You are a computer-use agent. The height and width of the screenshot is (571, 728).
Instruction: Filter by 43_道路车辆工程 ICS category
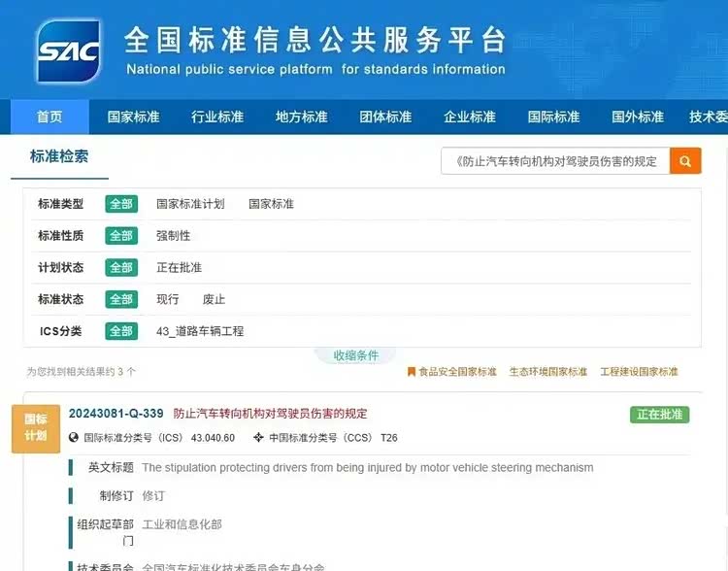click(200, 331)
